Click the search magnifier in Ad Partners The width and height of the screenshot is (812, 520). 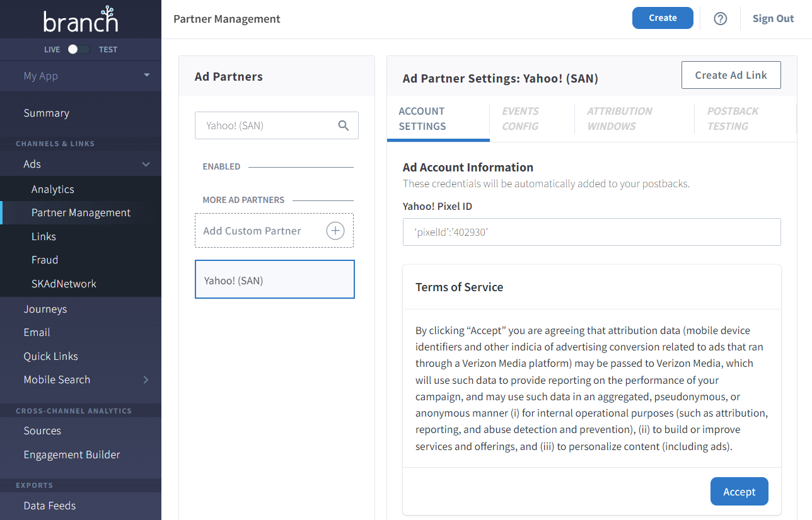tap(344, 125)
